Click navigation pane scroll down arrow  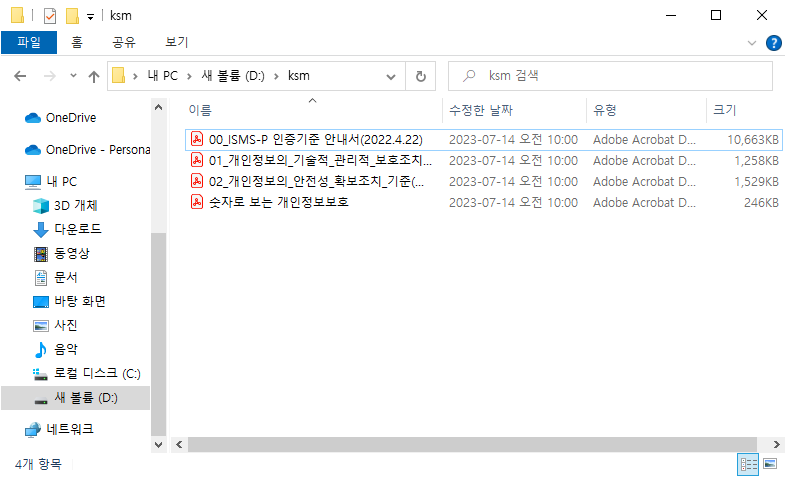point(158,445)
